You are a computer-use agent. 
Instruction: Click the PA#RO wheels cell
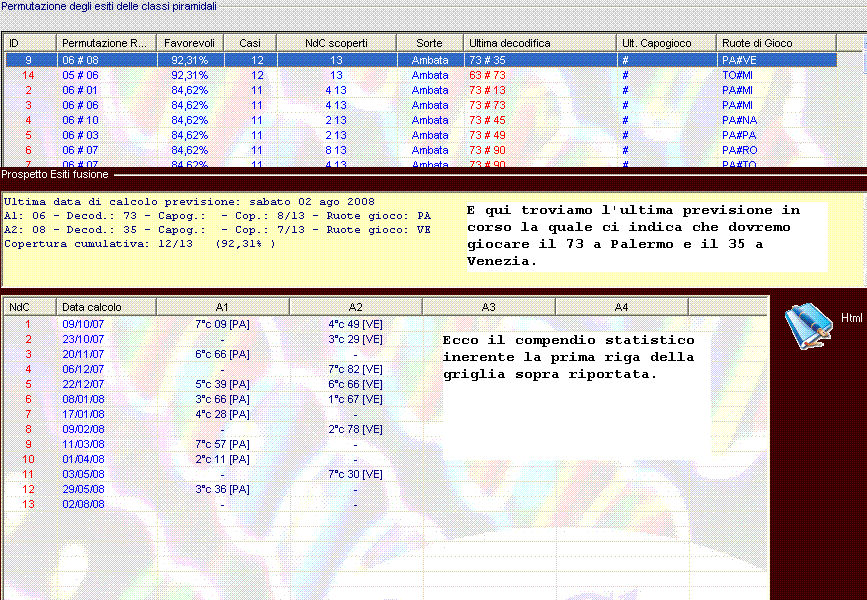tap(740, 150)
